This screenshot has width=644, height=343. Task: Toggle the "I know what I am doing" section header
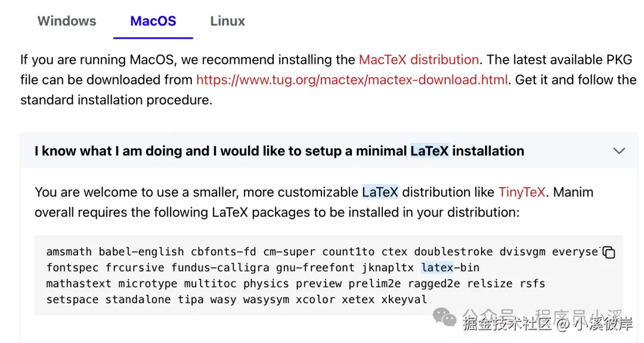(279, 151)
